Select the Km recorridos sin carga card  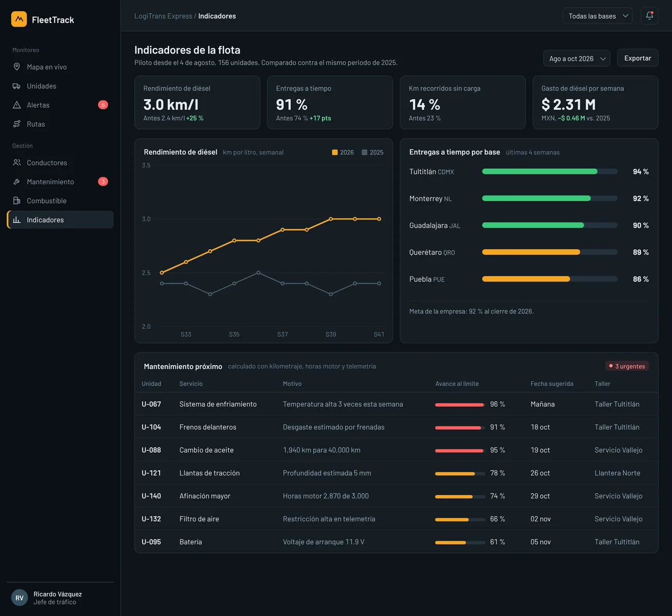[x=463, y=103]
